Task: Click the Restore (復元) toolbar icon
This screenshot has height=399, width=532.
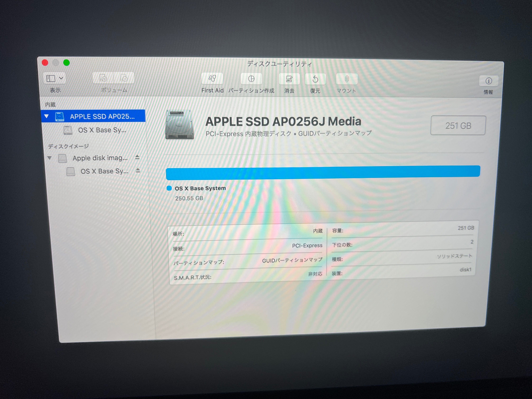Action: [315, 79]
